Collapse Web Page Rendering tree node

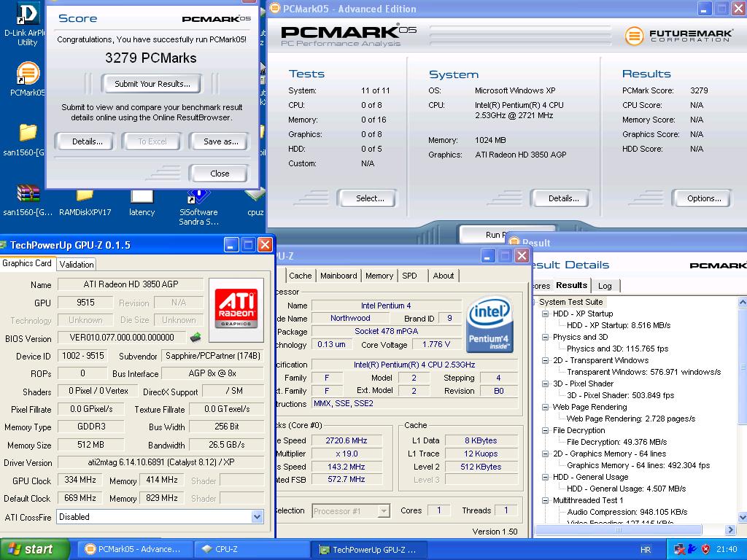pos(545,407)
